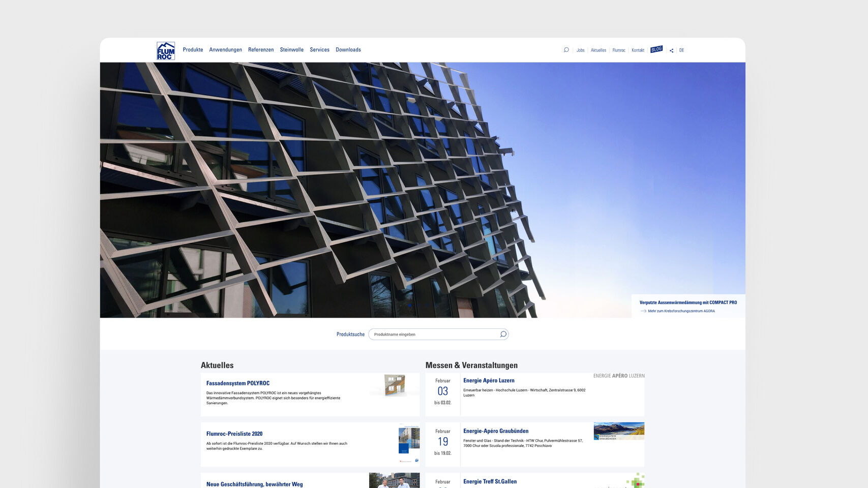Open the Produkte menu
Screen dimensions: 868x488
coord(193,50)
